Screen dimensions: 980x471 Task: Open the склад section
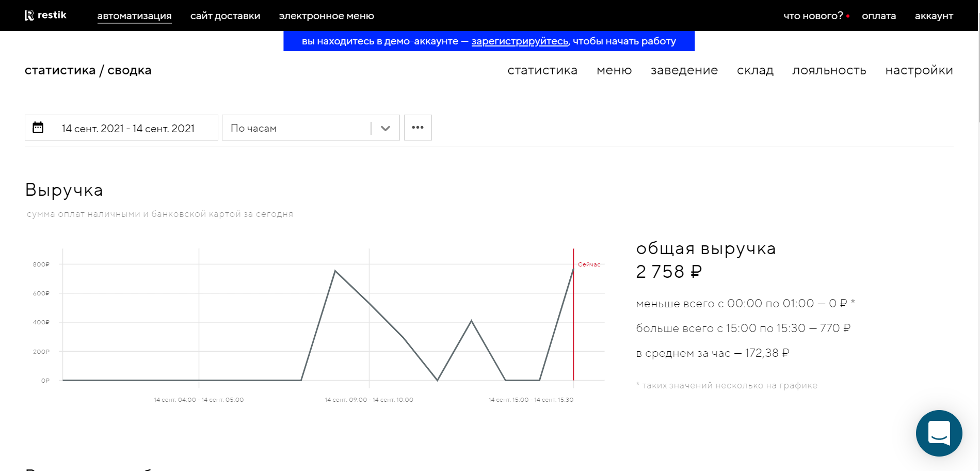pyautogui.click(x=755, y=70)
